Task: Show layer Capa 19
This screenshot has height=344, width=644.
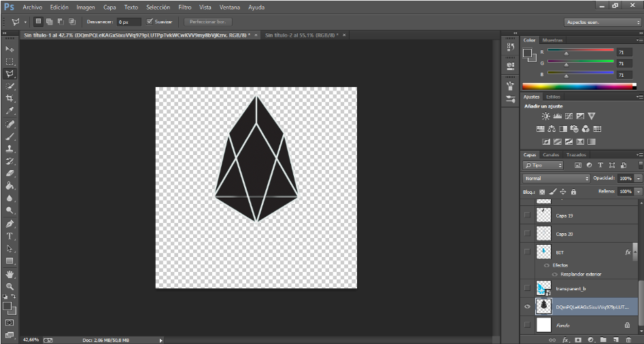Action: coord(527,215)
